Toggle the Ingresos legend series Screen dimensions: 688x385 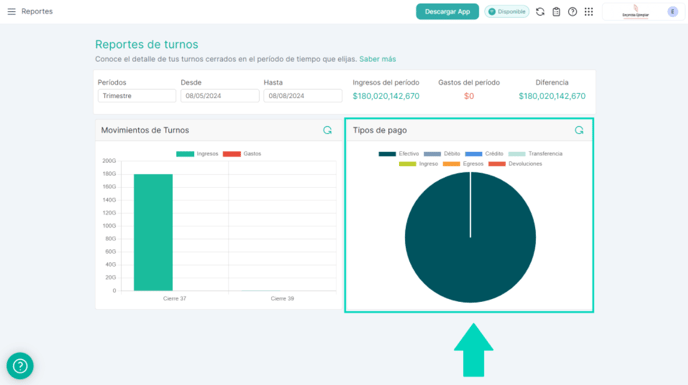[197, 154]
